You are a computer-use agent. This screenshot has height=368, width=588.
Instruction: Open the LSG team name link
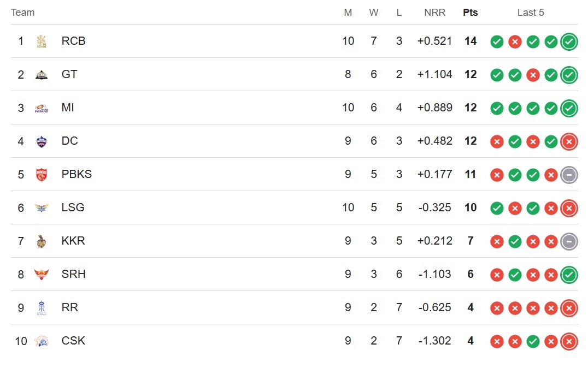click(x=73, y=207)
